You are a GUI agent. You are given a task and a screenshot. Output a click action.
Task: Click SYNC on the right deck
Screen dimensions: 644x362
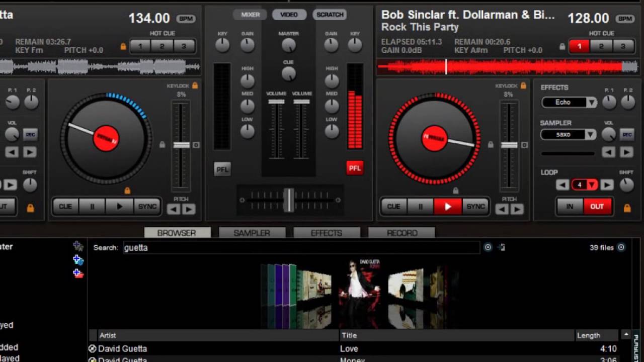(475, 207)
